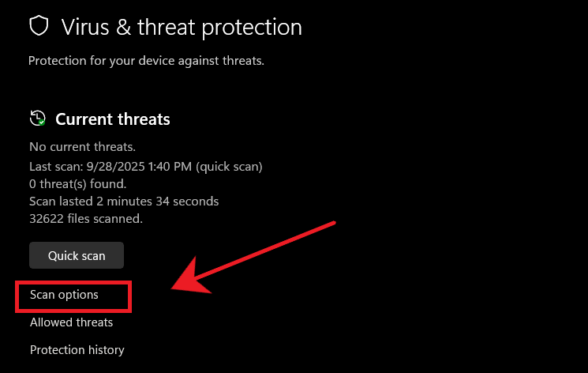Click the "32622 files scanned." line
588x373 pixels.
(86, 218)
